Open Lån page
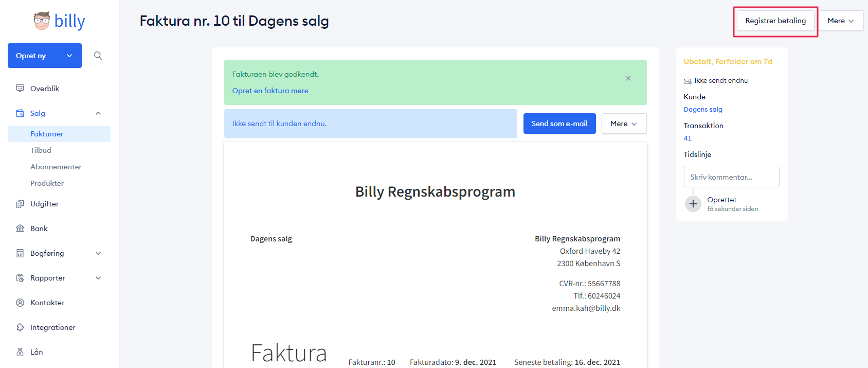868x368 pixels. pyautogui.click(x=37, y=352)
